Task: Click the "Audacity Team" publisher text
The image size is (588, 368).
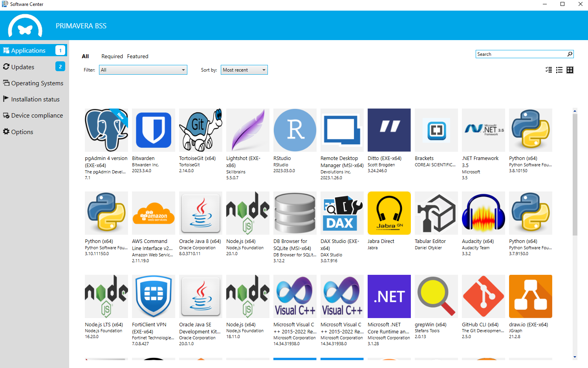Action: coord(476,248)
